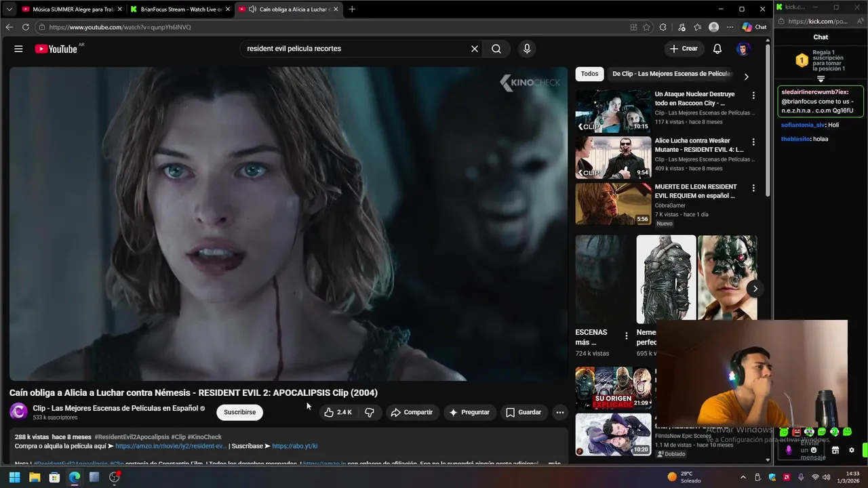Screen dimensions: 868x488
Task: Click the YouTube search magnifier button
Action: (496, 49)
